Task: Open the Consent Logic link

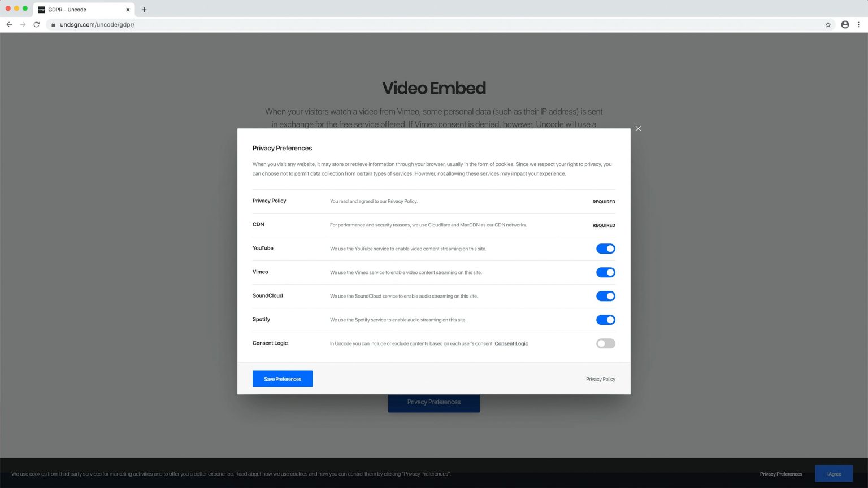Action: coord(511,343)
